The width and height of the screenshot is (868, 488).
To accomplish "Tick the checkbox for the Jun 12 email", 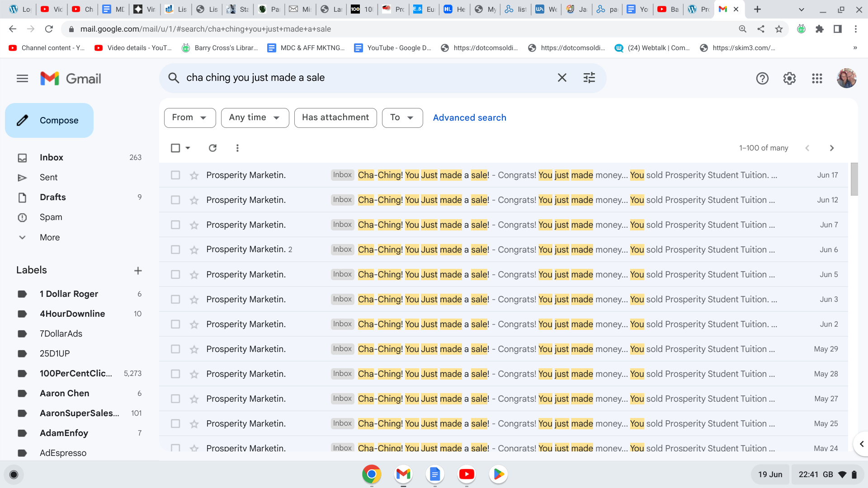I will [x=175, y=200].
